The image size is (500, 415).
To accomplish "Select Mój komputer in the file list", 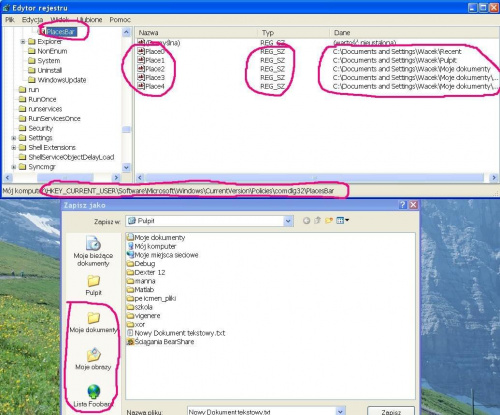I will tap(152, 246).
